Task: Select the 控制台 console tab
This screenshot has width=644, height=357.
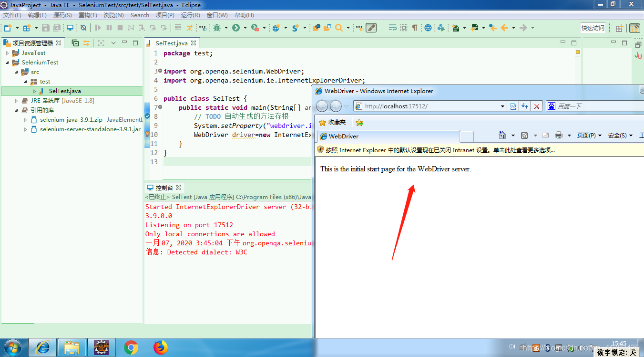Action: click(164, 188)
